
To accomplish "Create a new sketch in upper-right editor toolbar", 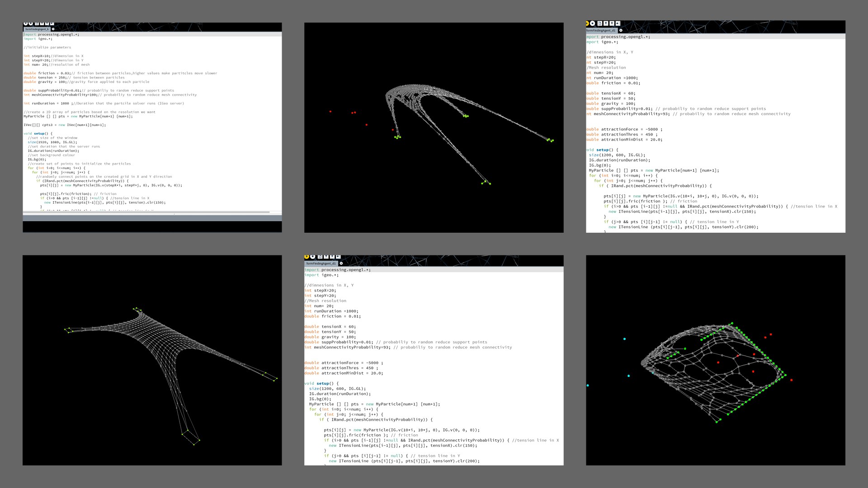I will pyautogui.click(x=600, y=23).
